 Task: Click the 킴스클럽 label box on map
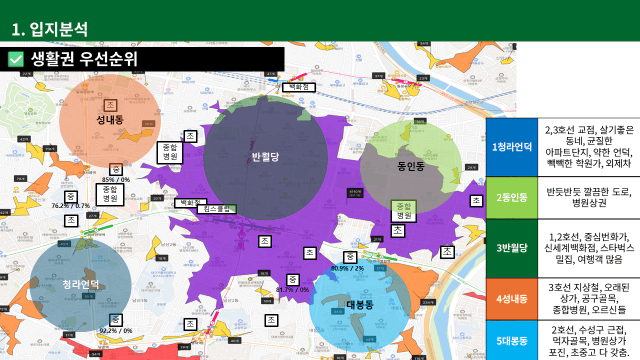point(217,209)
